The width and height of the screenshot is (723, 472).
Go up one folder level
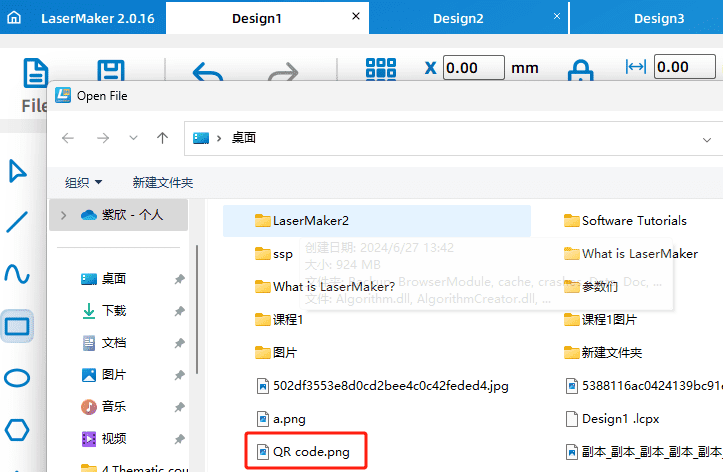coord(162,138)
